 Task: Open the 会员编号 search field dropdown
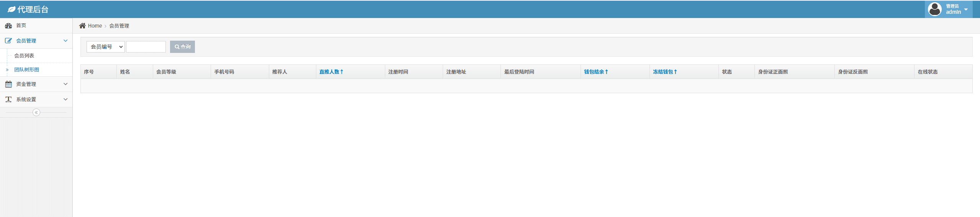click(106, 47)
